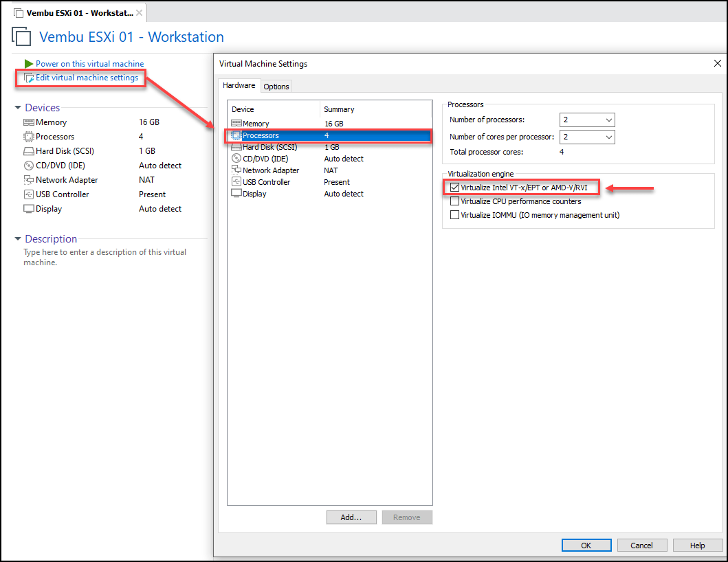728x562 pixels.
Task: Click the Remove hardware button
Action: pos(407,517)
